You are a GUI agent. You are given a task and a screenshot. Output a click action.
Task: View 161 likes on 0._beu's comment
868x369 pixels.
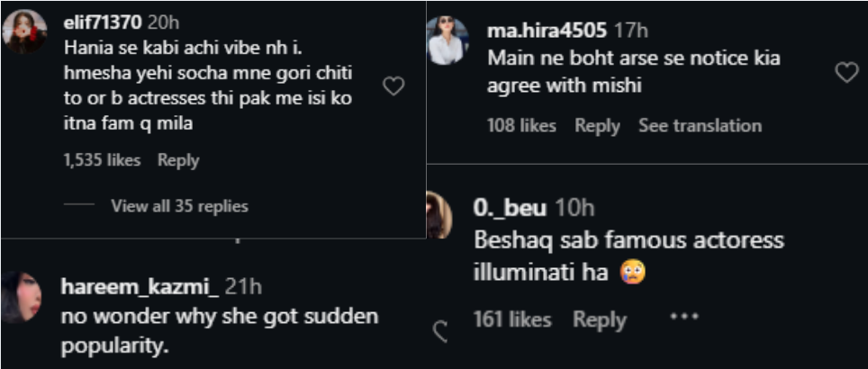pos(511,319)
